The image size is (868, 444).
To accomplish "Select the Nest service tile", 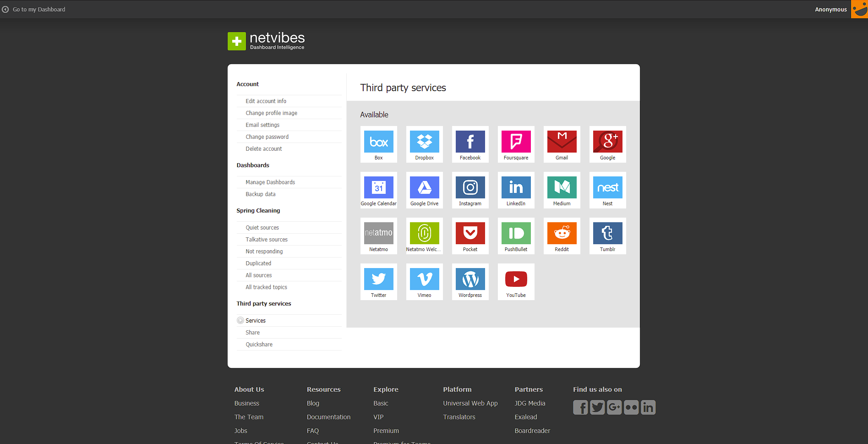I will click(607, 190).
